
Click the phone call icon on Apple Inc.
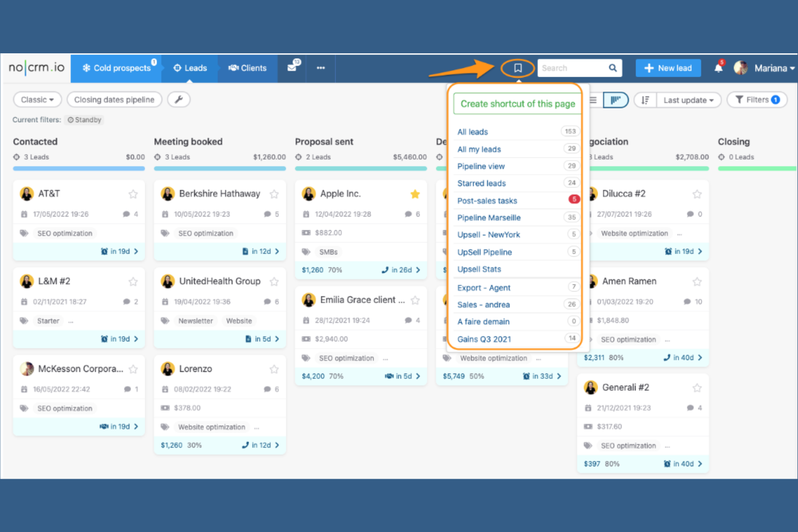coord(385,270)
